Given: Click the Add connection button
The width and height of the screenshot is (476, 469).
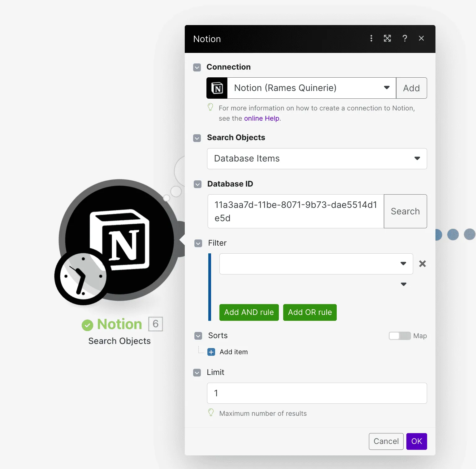Looking at the screenshot, I should click(x=411, y=88).
